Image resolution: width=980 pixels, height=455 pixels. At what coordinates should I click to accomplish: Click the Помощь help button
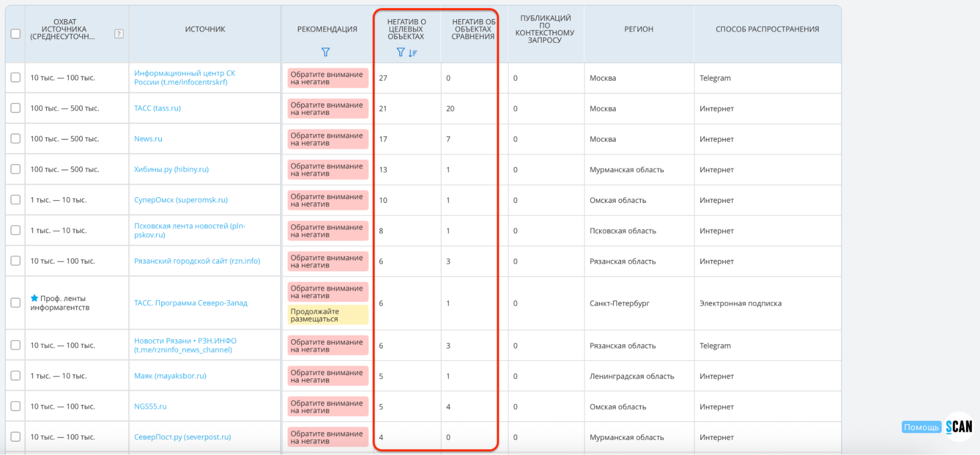coord(921,427)
